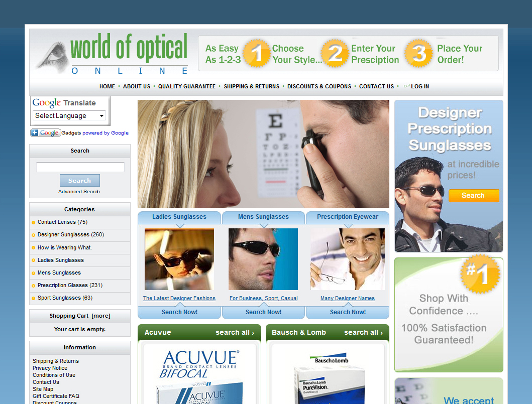This screenshot has width=532, height=404.
Task: Click [more] in Shopping Cart header
Action: point(101,316)
